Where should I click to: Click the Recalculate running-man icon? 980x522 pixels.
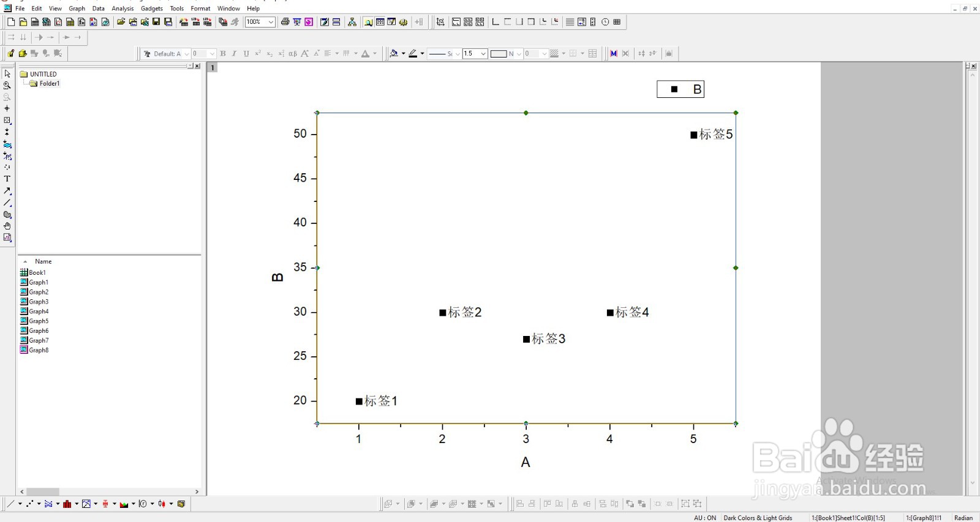(235, 22)
